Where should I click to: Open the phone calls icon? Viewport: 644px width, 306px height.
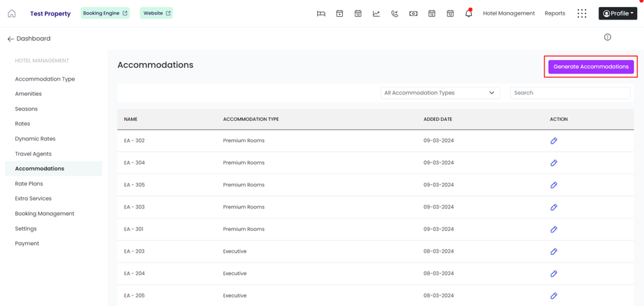coord(395,13)
